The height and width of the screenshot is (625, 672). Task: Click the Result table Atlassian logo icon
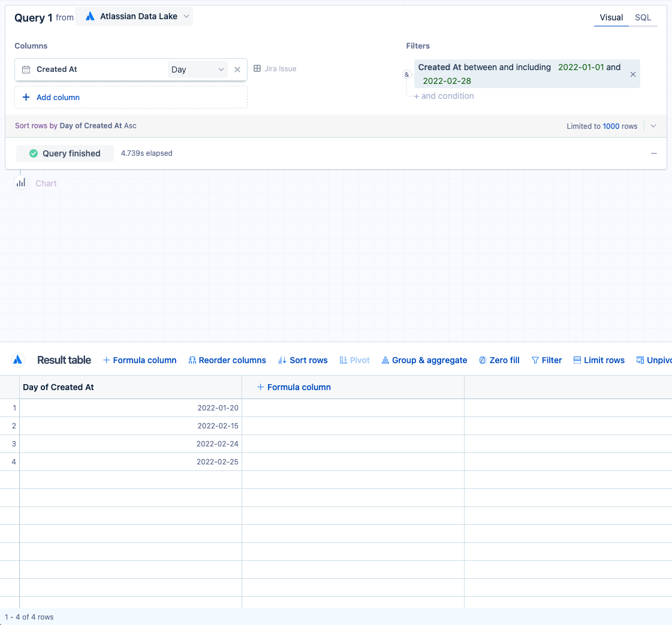17,360
